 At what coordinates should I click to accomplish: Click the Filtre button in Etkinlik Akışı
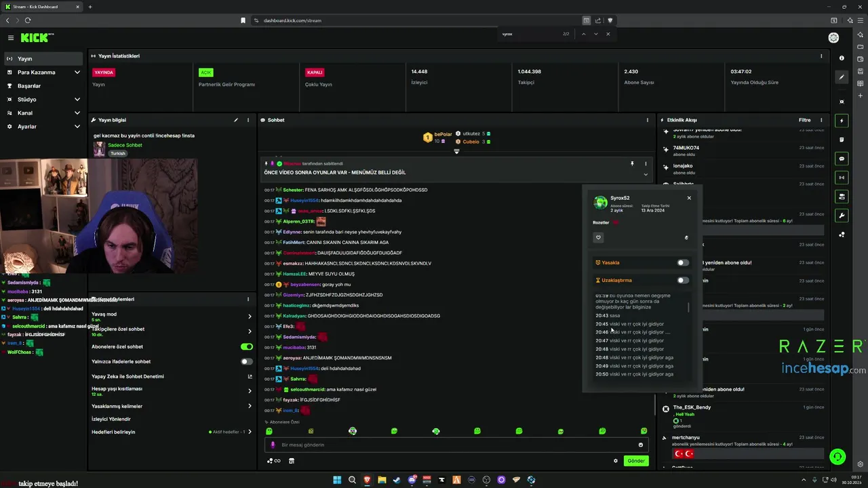point(804,120)
